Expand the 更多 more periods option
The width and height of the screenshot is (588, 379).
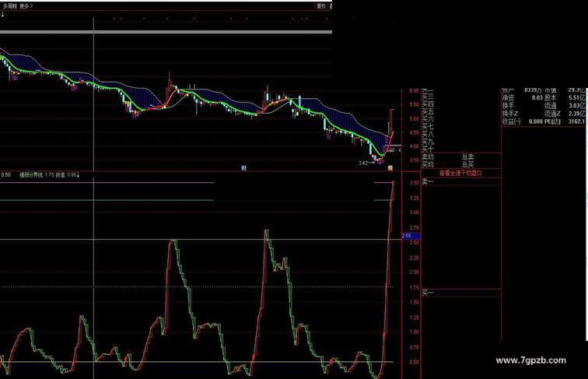26,6
